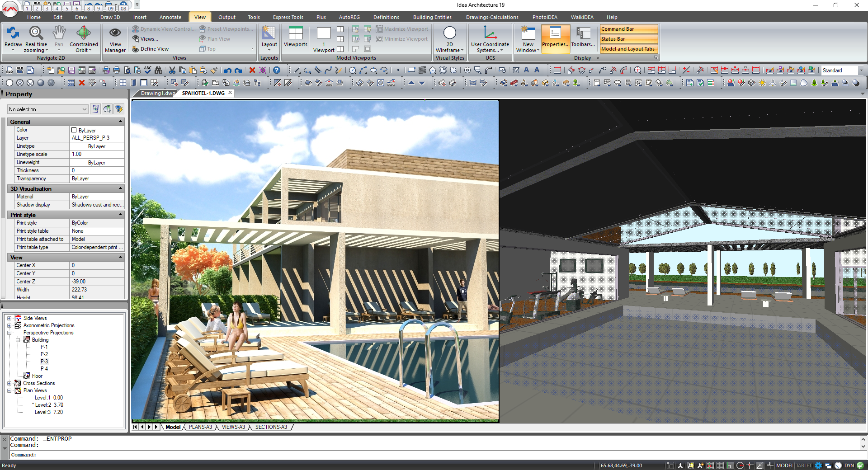Click the Color ByLayer swatch
The width and height of the screenshot is (868, 470).
point(74,130)
